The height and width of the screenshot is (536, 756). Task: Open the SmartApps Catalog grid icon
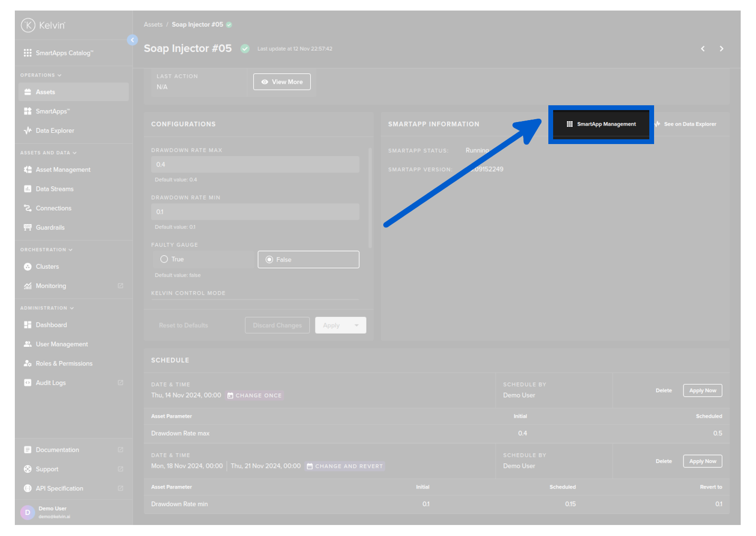coord(28,53)
